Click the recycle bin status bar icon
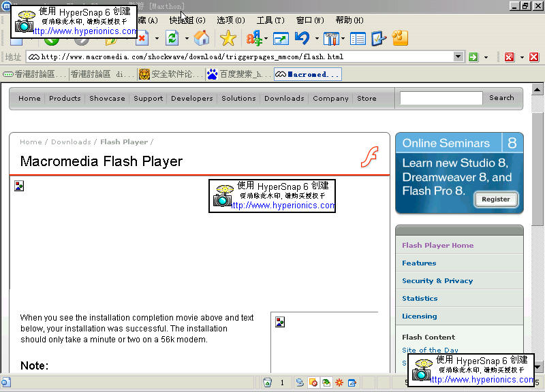 click(x=267, y=382)
